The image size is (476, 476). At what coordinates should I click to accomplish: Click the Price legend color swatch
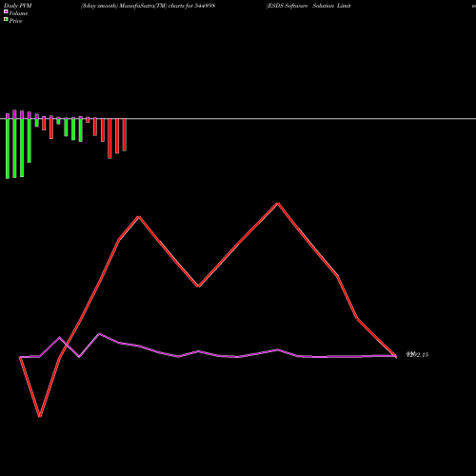point(6,20)
